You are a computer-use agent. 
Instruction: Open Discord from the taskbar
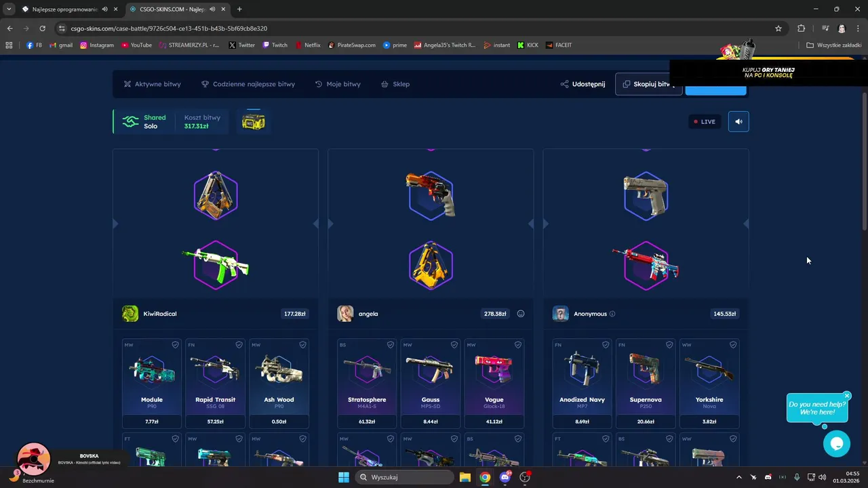coord(505,477)
